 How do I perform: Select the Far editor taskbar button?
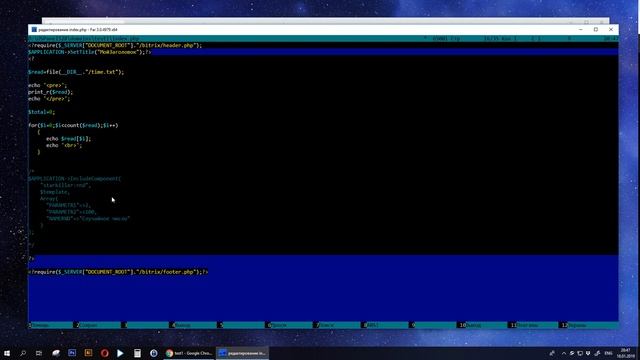click(242, 353)
